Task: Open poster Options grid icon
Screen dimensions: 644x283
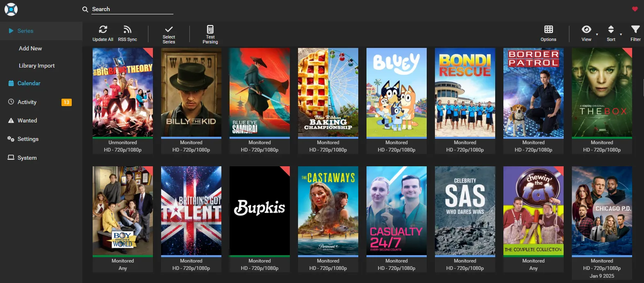Action: coord(548,29)
